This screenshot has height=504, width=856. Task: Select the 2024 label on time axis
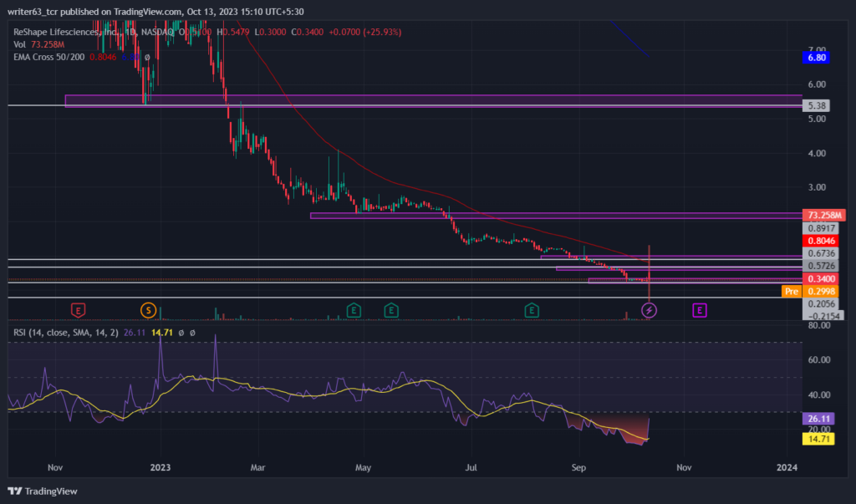[x=787, y=467]
